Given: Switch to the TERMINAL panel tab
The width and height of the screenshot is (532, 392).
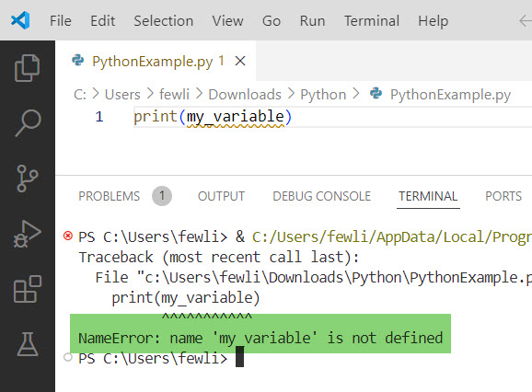Looking at the screenshot, I should click(x=428, y=196).
